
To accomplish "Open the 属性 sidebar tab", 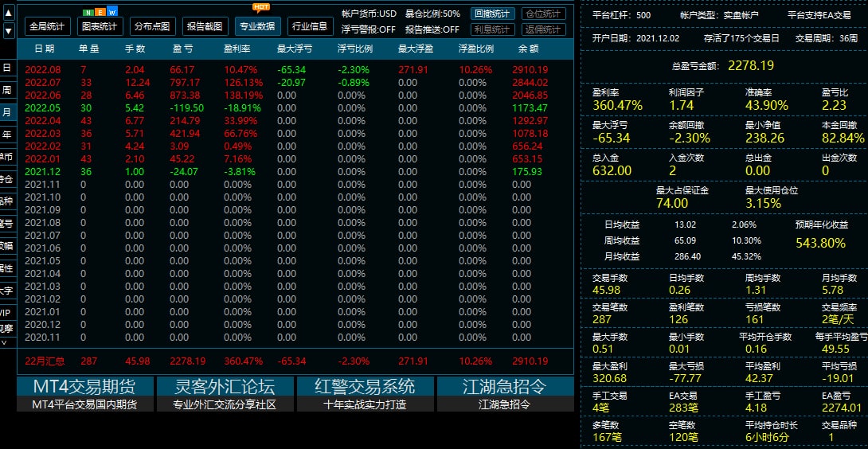I will [x=6, y=268].
